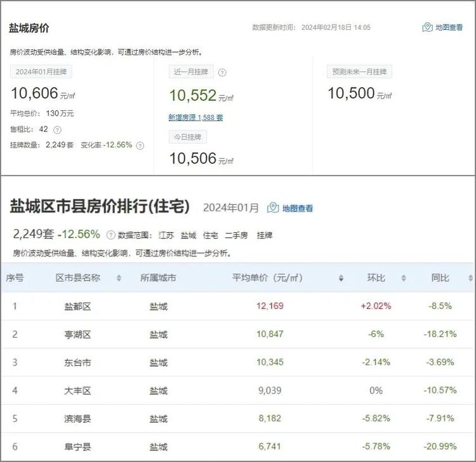Click help icon next to 近一月挂牌
The image size is (476, 462).
pyautogui.click(x=222, y=72)
